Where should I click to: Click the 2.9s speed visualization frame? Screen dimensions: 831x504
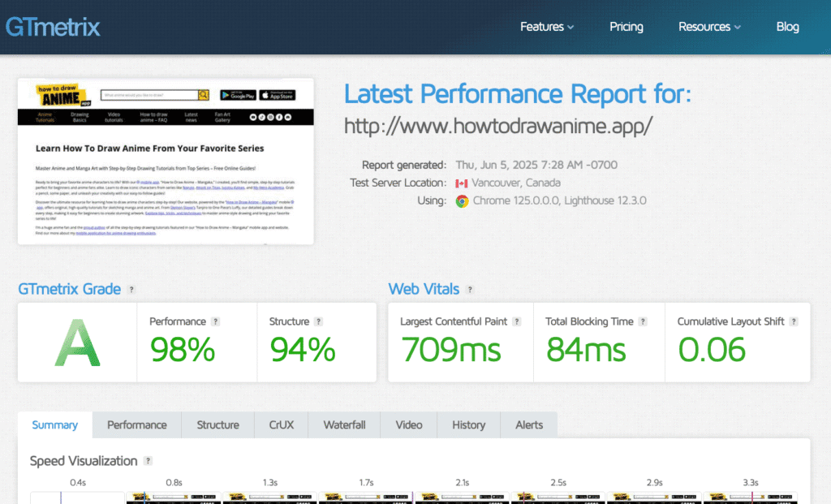[x=655, y=498]
